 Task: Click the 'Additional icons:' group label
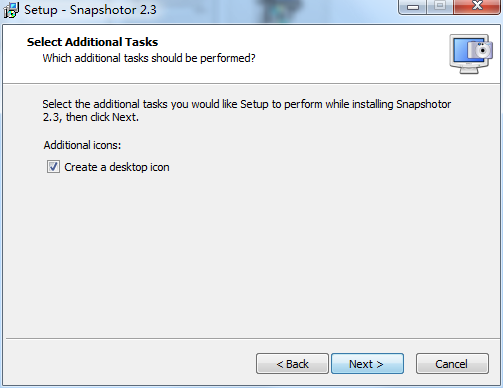(82, 145)
